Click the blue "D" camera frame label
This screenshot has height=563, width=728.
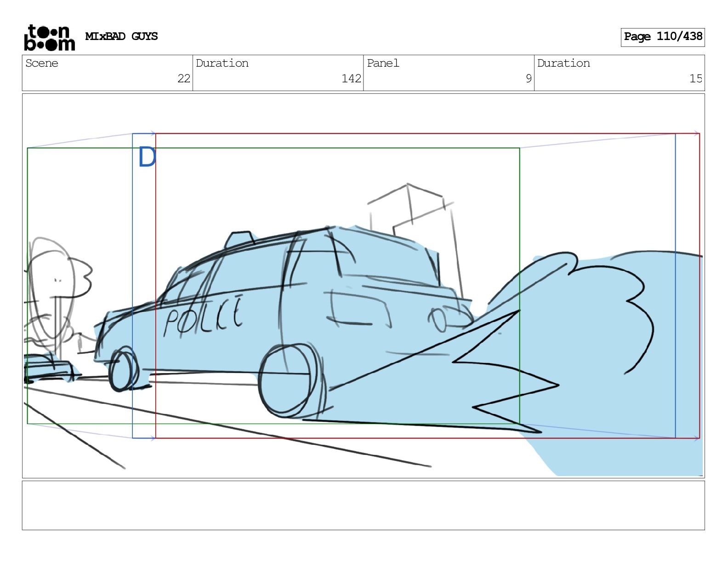tap(147, 157)
